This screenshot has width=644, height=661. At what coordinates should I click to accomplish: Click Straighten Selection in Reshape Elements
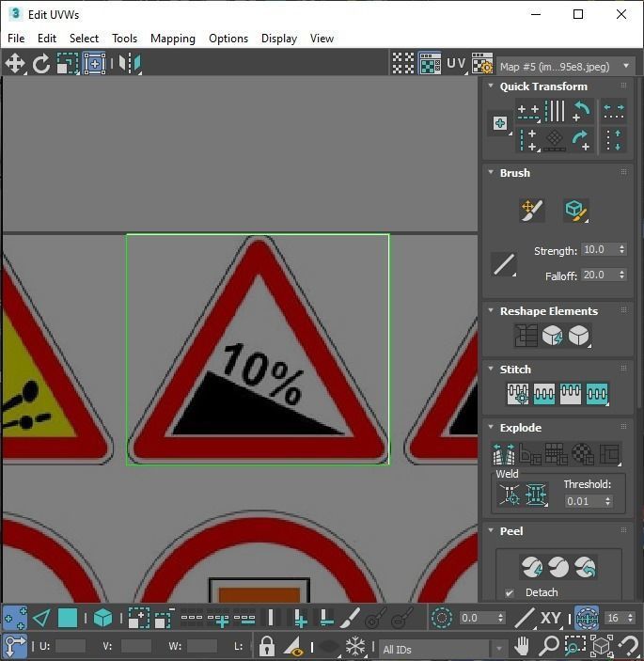point(526,336)
